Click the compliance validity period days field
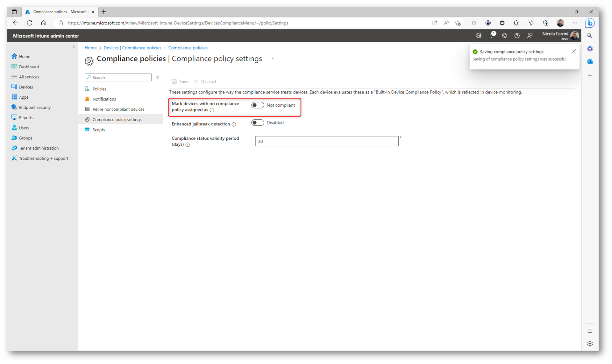This screenshot has height=364, width=612. click(x=326, y=141)
